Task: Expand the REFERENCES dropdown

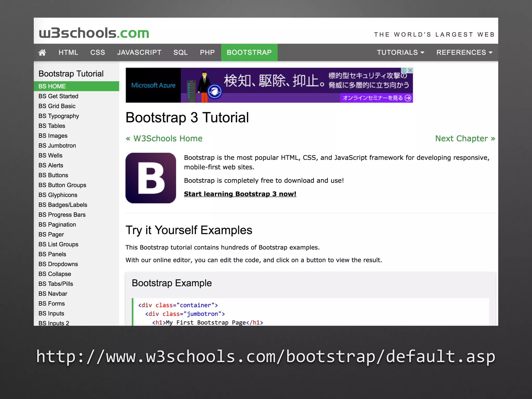Action: (464, 52)
